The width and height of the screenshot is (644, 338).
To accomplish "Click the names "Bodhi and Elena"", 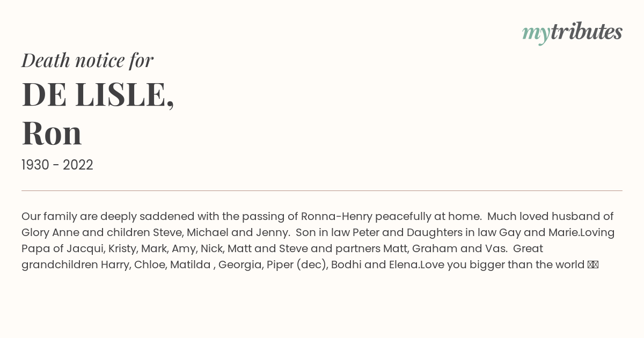I will 375,265.
